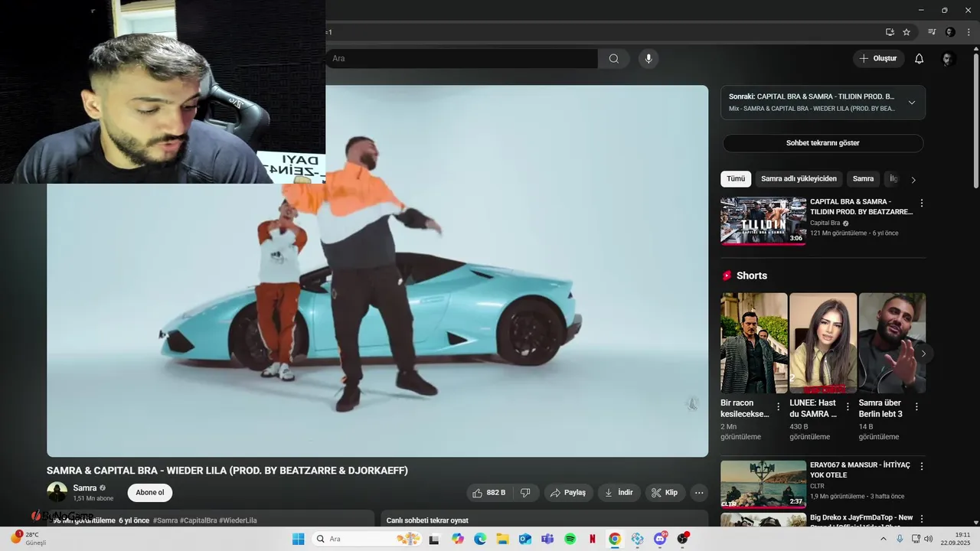Open LUNEE short thumbnail
Screen dimensions: 980x551
pos(823,343)
